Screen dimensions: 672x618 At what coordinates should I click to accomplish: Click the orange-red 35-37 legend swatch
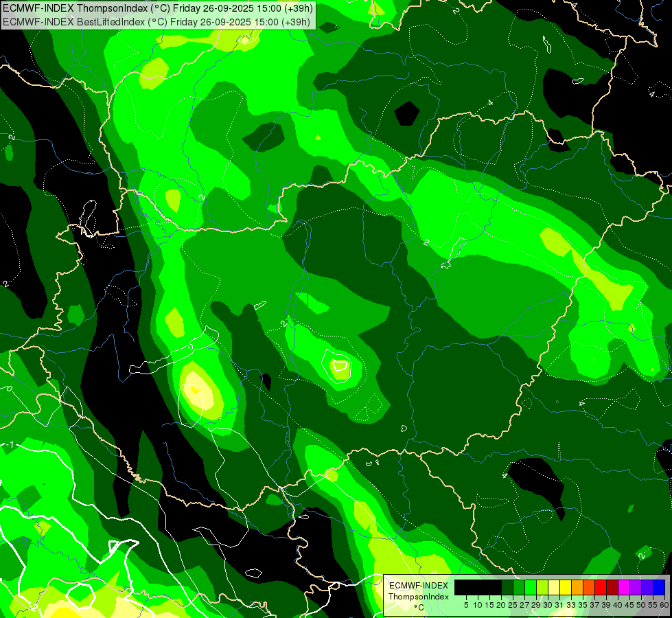click(x=589, y=587)
